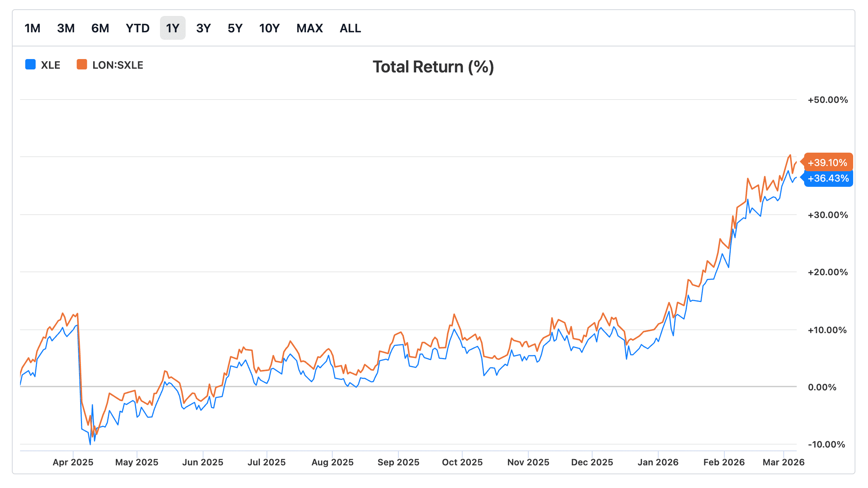Screen dimensions: 868x488
Task: Click the orange +39.10% value tag
Action: [x=828, y=163]
